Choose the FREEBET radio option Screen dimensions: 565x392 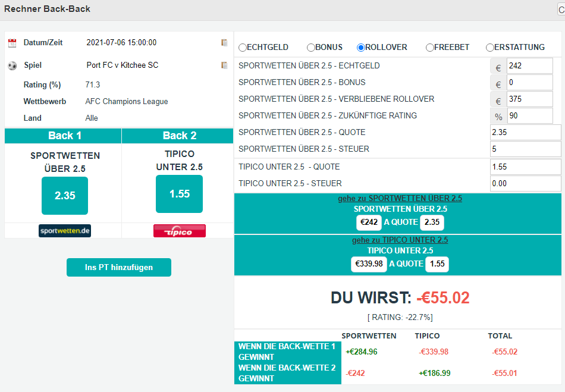click(x=430, y=48)
